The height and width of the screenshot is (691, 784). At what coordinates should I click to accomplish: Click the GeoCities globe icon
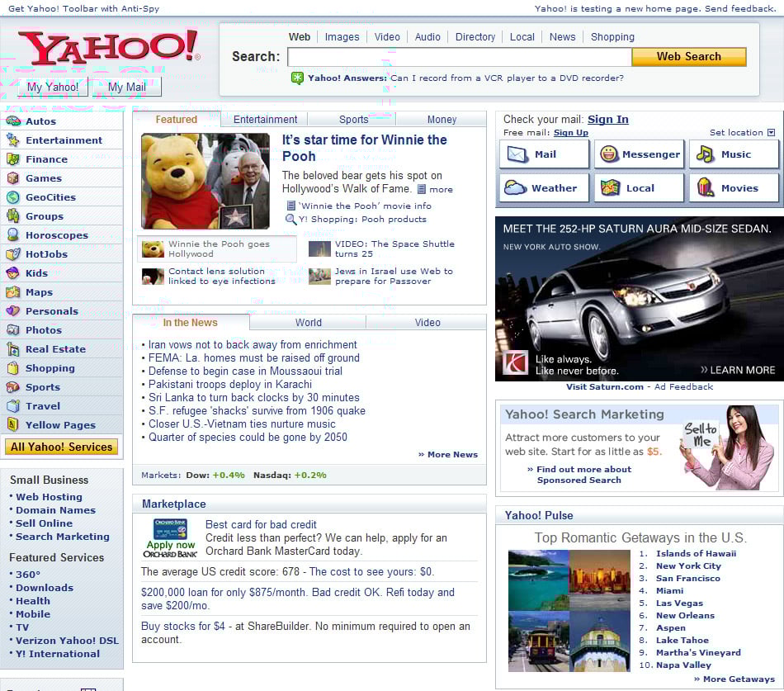(x=12, y=197)
